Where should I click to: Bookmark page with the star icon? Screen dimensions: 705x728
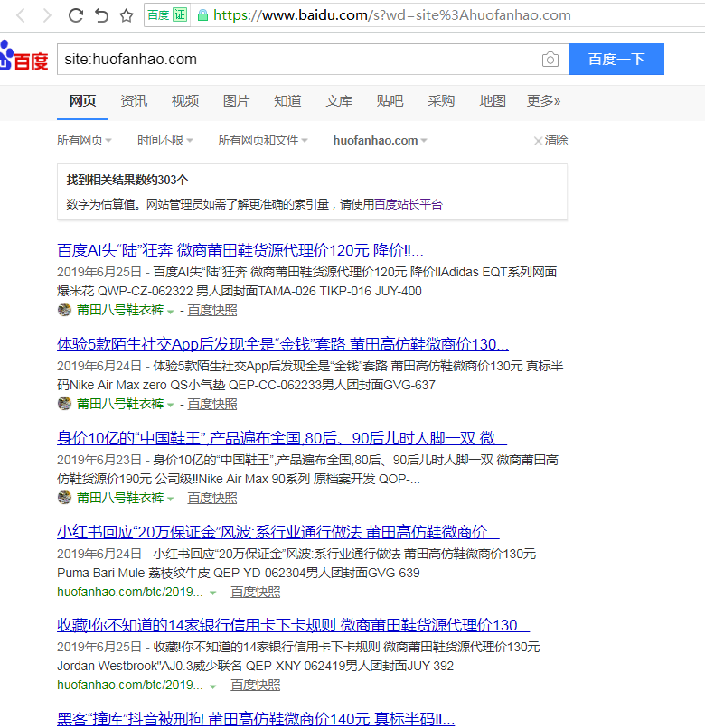(127, 15)
